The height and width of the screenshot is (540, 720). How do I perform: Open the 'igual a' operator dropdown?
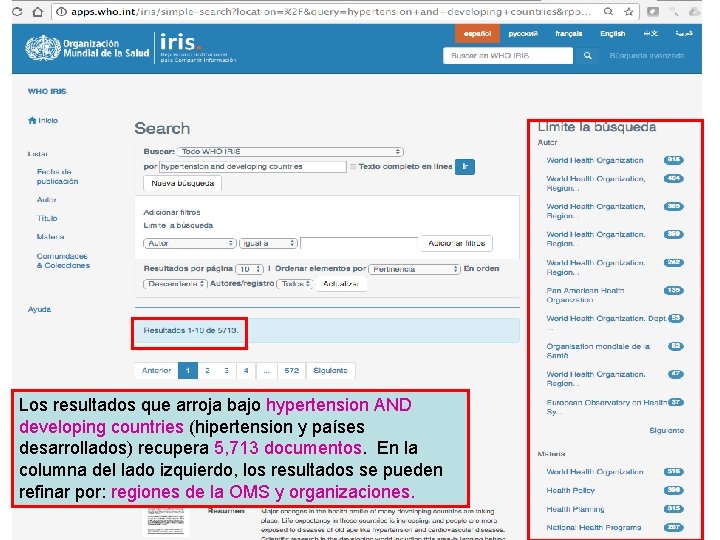[x=268, y=243]
